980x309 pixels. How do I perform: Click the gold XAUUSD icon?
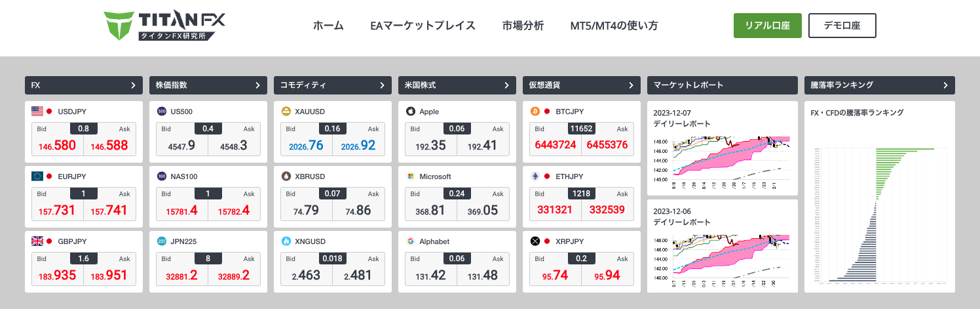tap(286, 112)
